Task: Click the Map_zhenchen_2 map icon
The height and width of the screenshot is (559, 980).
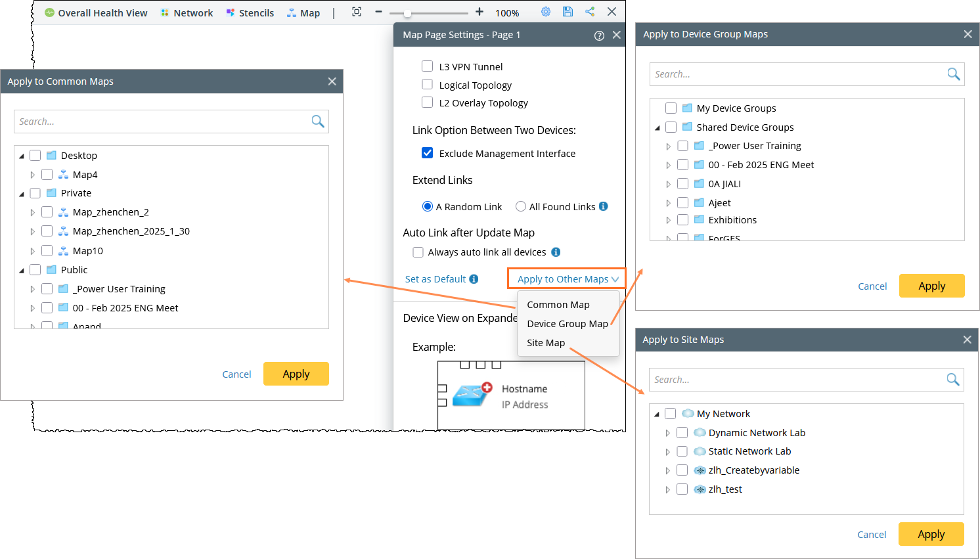Action: [x=63, y=212]
